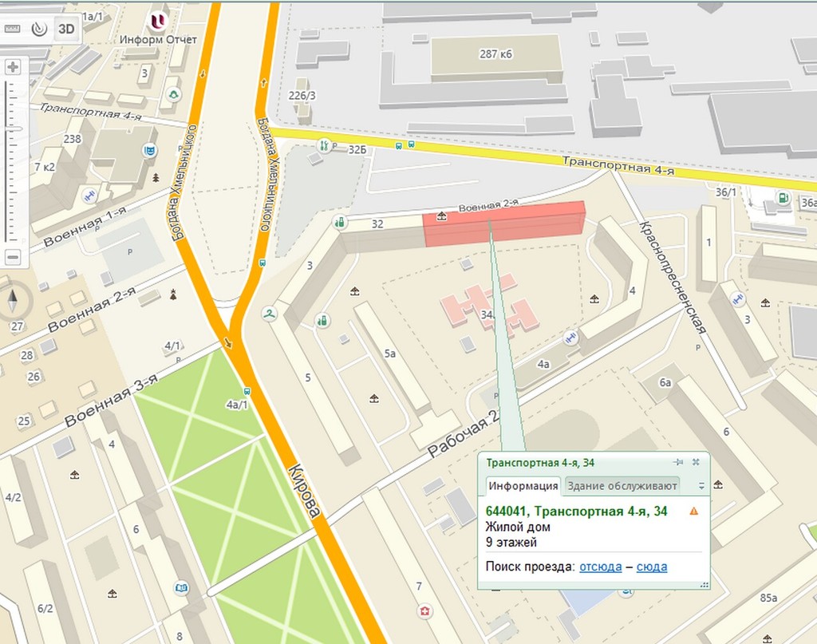This screenshot has height=644, width=817.
Task: Click the restaurant fork-and-knife icon near 32Б
Action: 323,145
